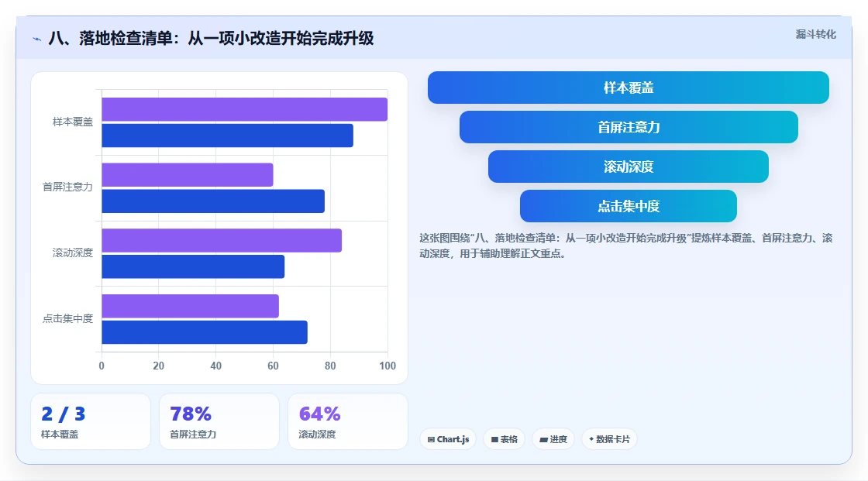The height and width of the screenshot is (481, 868).
Task: Click the blue 首屏注意力 chart bar
Action: point(213,201)
